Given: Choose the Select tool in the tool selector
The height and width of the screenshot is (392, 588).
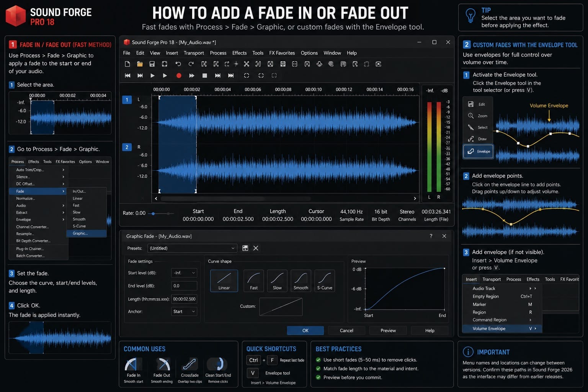Looking at the screenshot, I should click(x=477, y=127).
